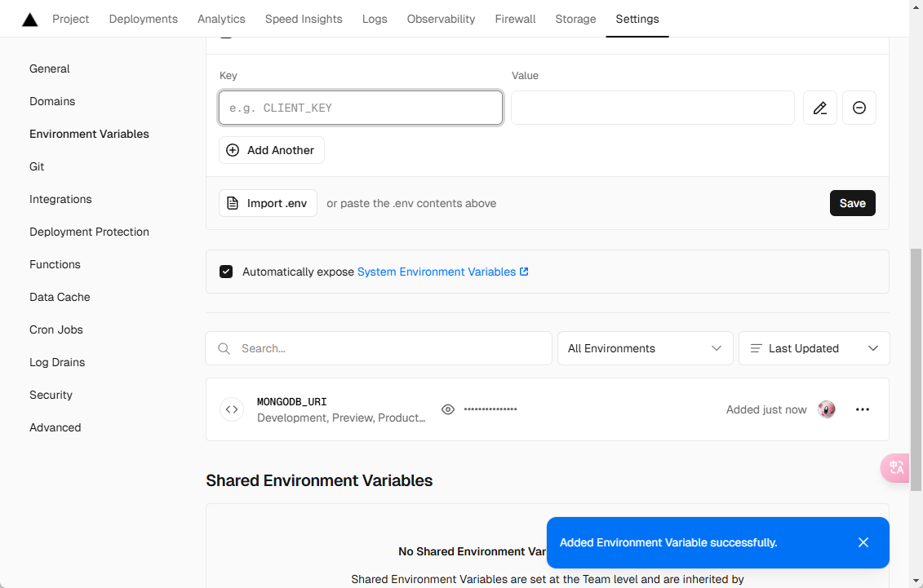Click the Import .env button

click(x=268, y=203)
